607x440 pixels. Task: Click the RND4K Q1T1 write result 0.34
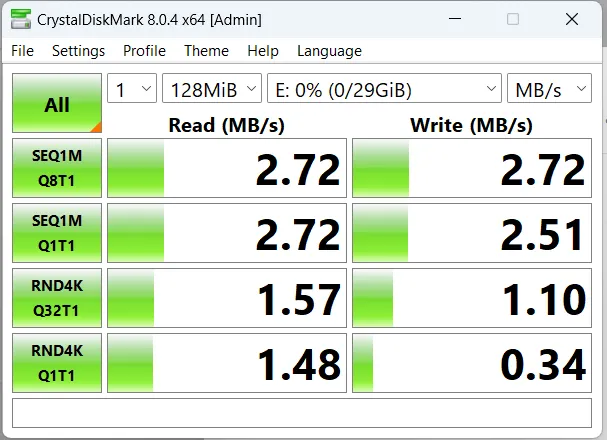click(472, 362)
